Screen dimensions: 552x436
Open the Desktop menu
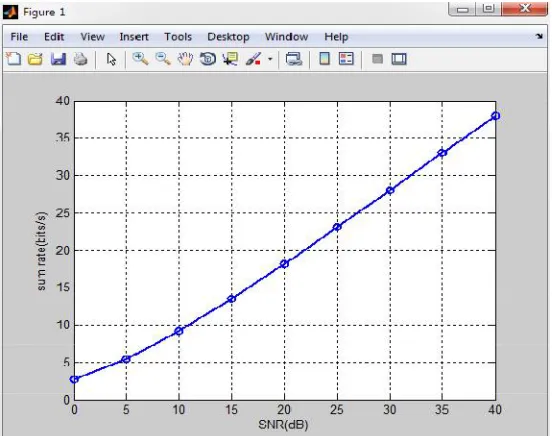click(x=228, y=37)
